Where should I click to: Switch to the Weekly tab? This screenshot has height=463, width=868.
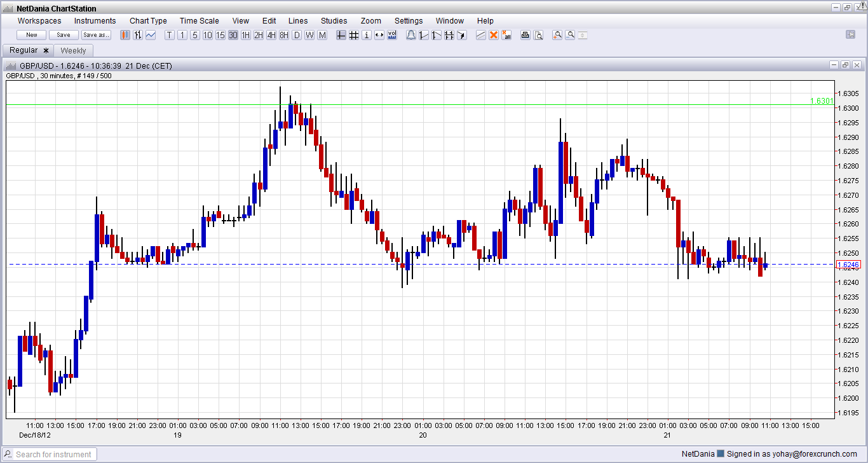(73, 50)
